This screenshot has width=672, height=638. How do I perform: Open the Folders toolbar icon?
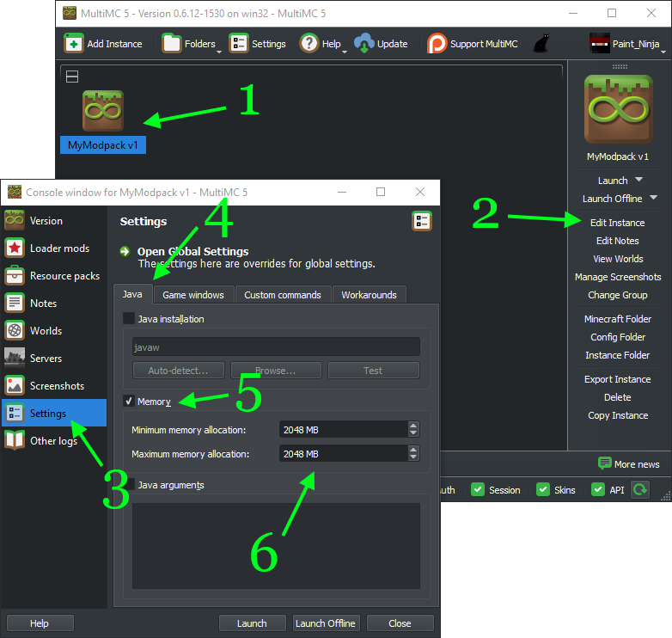point(171,44)
